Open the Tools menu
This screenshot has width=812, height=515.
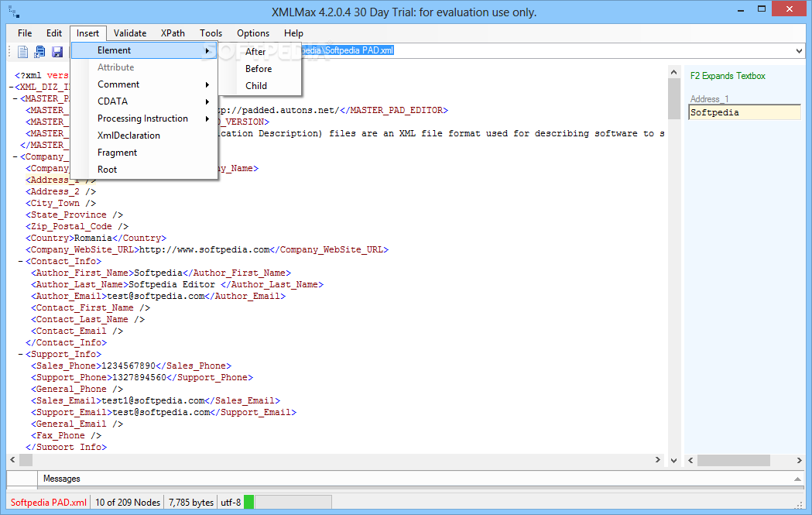(x=211, y=33)
